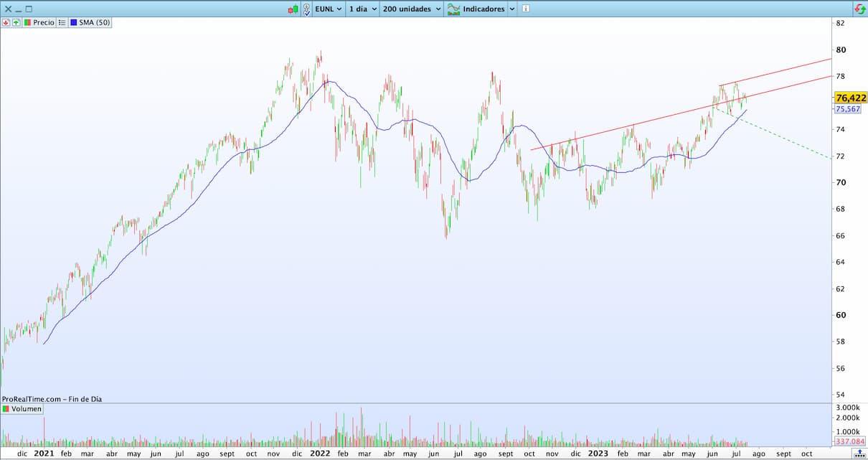The image size is (868, 460).
Task: Click the current price tag 76,422
Action: (x=850, y=98)
